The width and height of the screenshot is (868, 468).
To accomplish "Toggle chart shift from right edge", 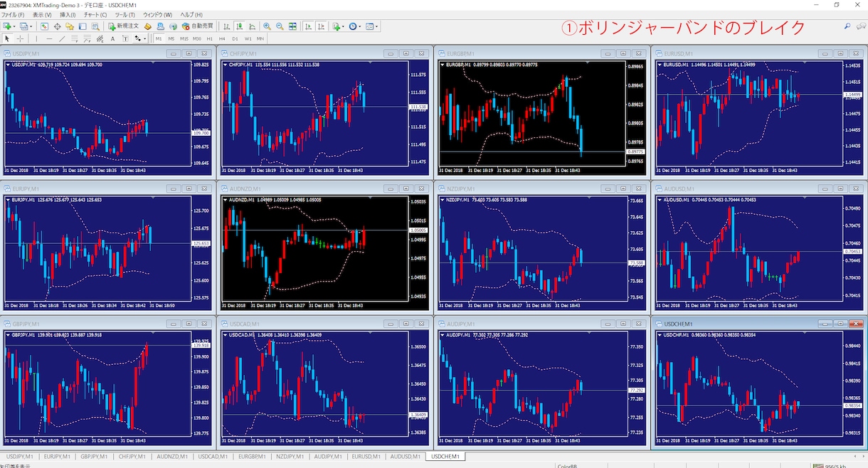I will coord(321,26).
